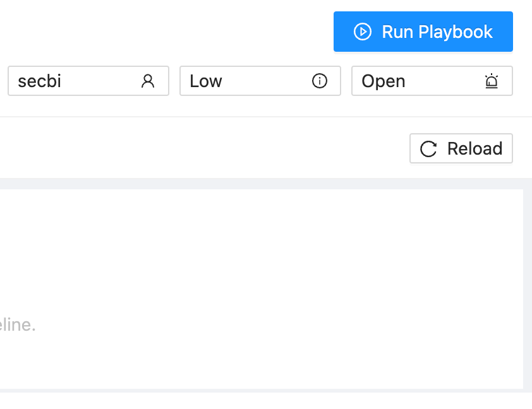The image size is (532, 409).
Task: Select the secbi owner input field
Action: point(76,81)
